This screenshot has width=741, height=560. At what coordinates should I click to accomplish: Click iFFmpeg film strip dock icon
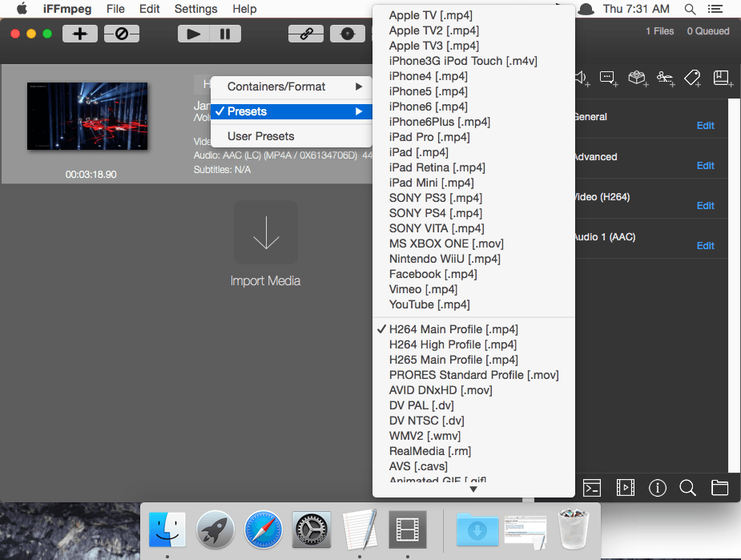[x=408, y=530]
